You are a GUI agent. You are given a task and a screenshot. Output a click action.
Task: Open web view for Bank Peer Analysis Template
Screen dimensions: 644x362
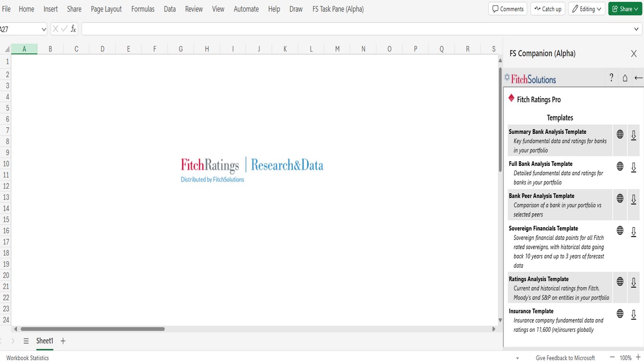(620, 198)
